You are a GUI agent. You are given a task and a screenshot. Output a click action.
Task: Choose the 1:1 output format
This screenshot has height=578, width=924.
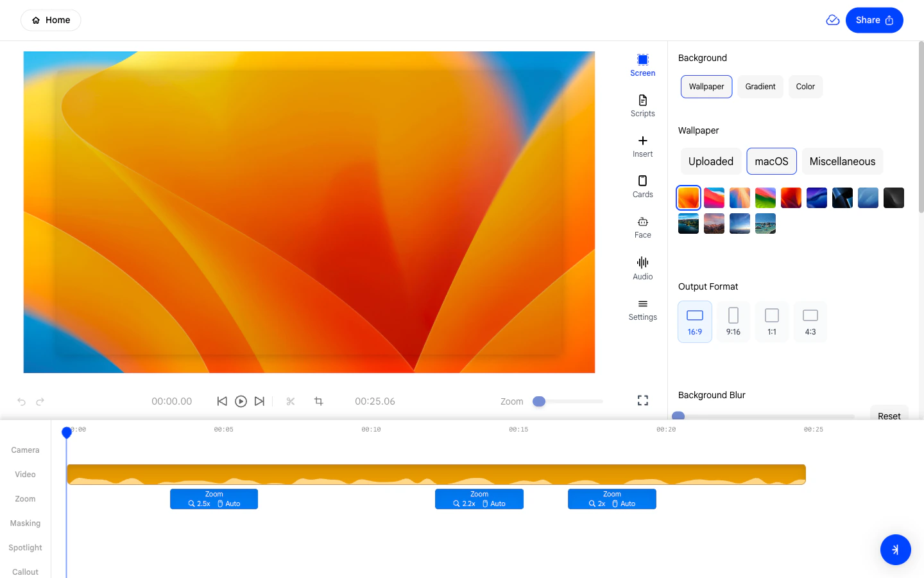point(772,322)
